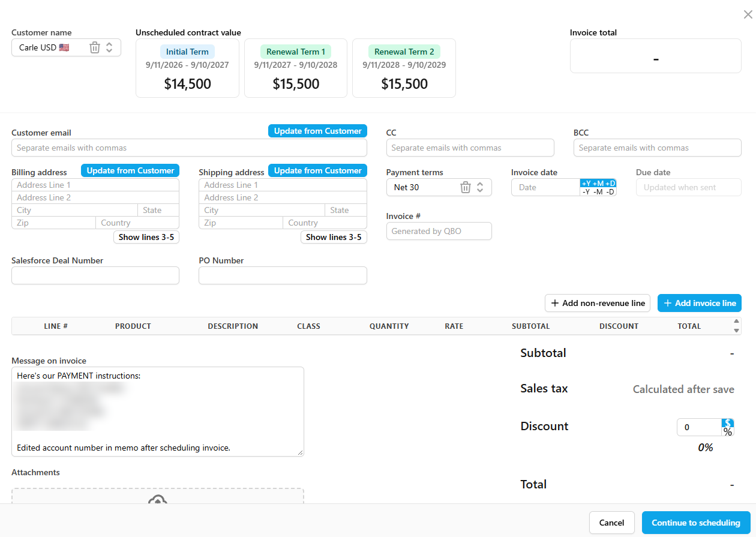This screenshot has height=537, width=756.
Task: Click the shipping Country field
Action: click(x=325, y=223)
